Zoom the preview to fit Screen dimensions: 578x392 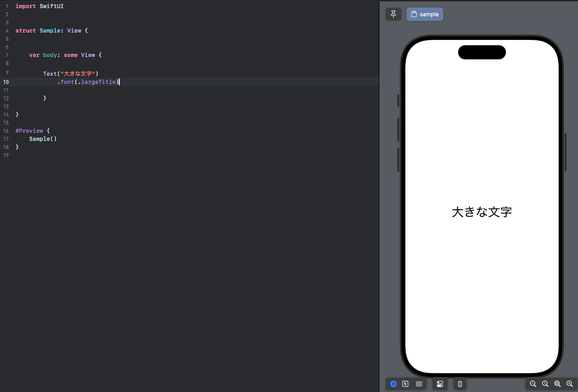(x=557, y=384)
